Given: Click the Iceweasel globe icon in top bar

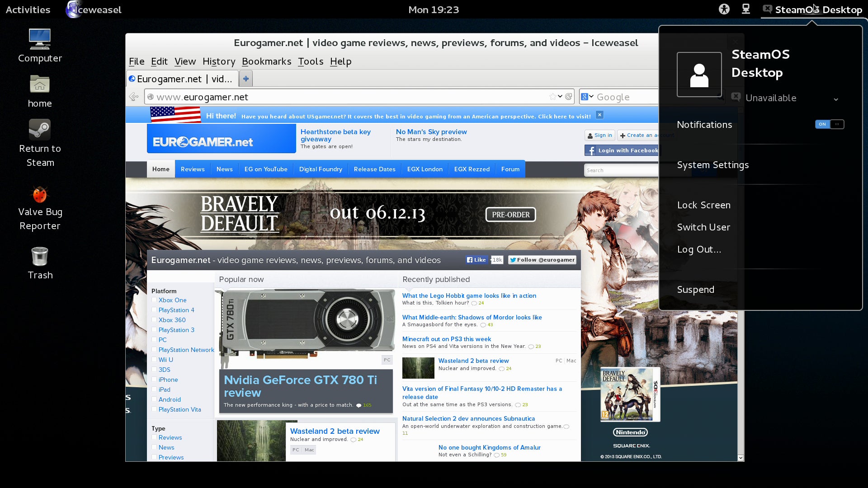Looking at the screenshot, I should pos(73,9).
